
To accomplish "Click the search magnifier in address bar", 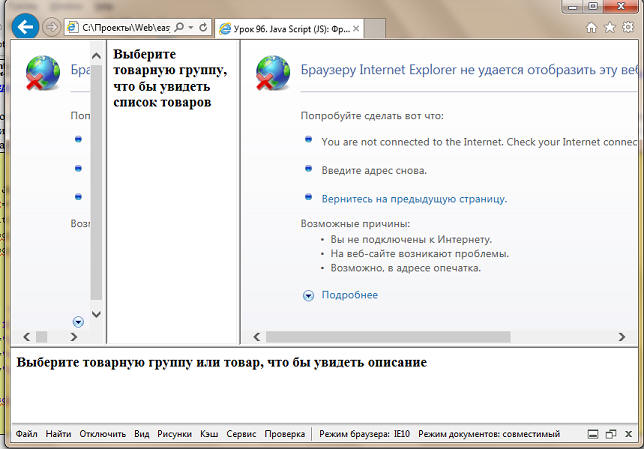I will click(x=178, y=27).
